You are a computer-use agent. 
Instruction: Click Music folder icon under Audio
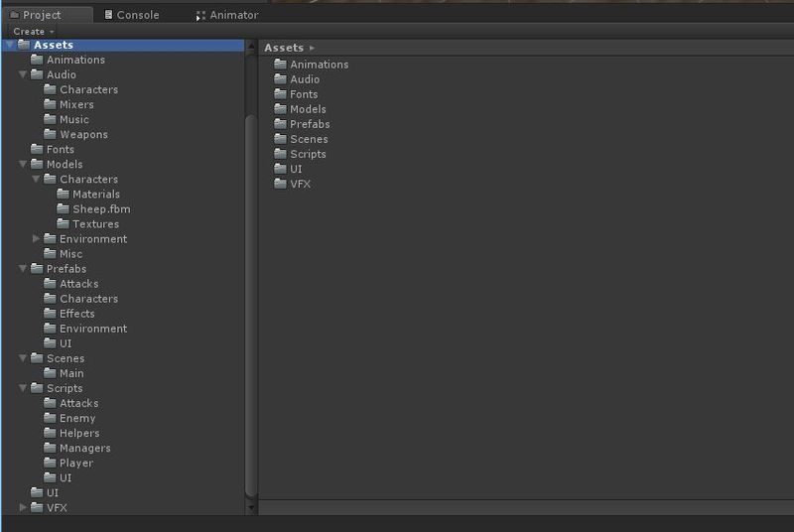pos(50,119)
